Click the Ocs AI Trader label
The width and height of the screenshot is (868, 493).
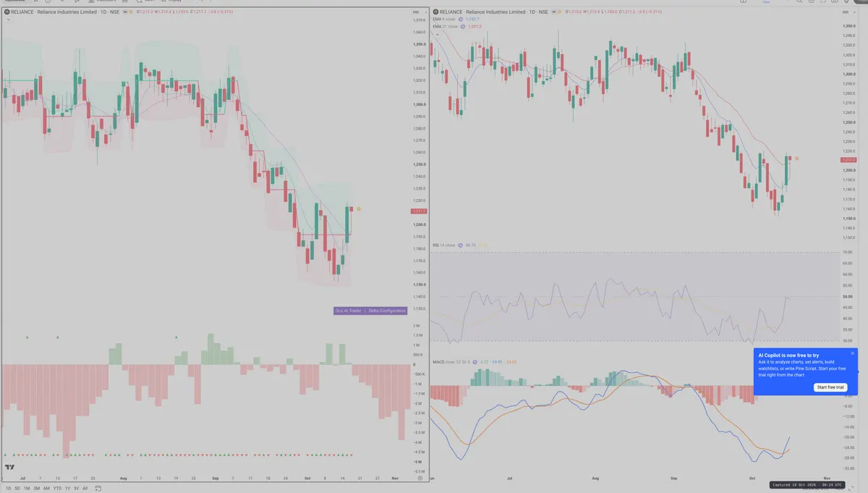tap(348, 311)
